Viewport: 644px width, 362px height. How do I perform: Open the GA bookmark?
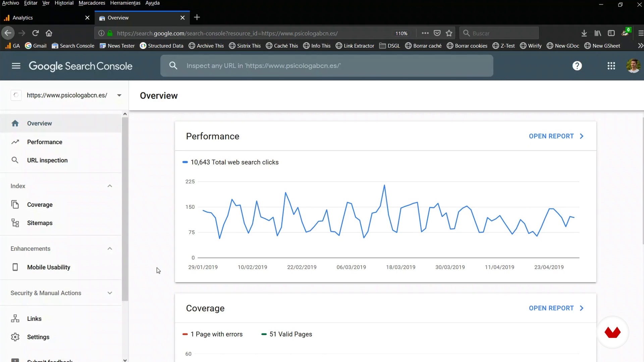12,46
